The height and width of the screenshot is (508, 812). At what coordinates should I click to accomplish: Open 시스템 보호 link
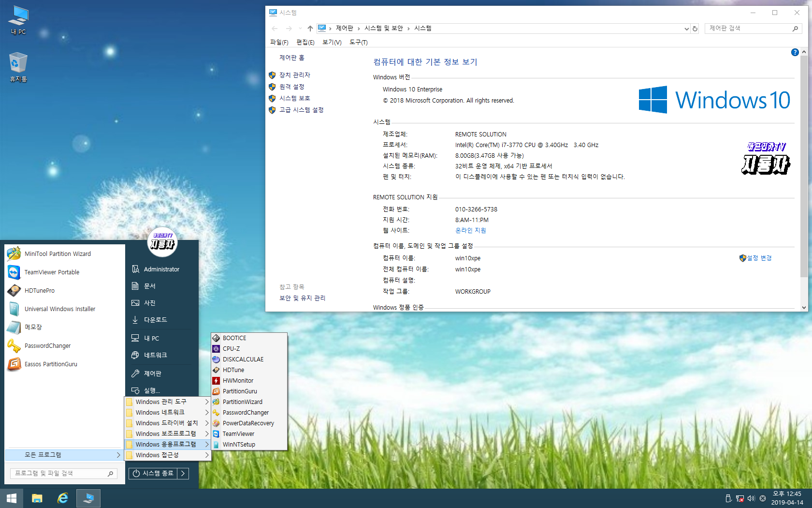click(x=294, y=98)
